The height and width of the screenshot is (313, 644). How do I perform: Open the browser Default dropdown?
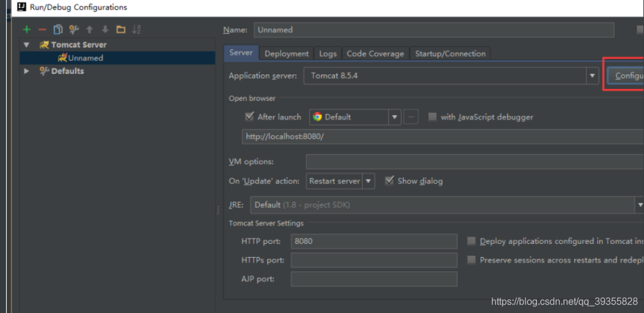[355, 117]
